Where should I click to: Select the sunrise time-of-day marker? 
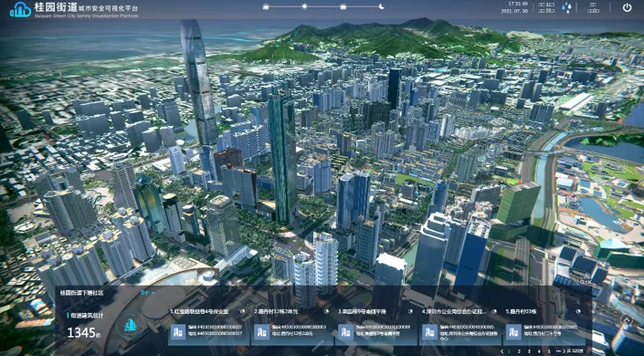tap(266, 6)
